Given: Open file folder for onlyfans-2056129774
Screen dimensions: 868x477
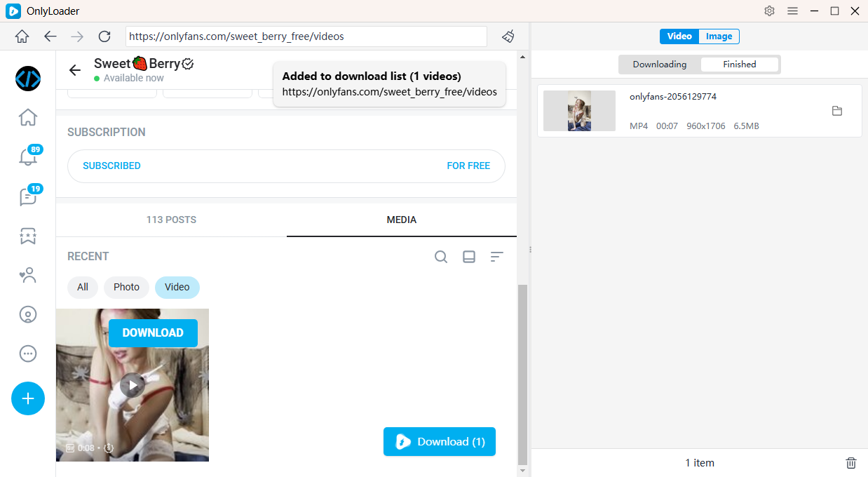Looking at the screenshot, I should point(836,111).
